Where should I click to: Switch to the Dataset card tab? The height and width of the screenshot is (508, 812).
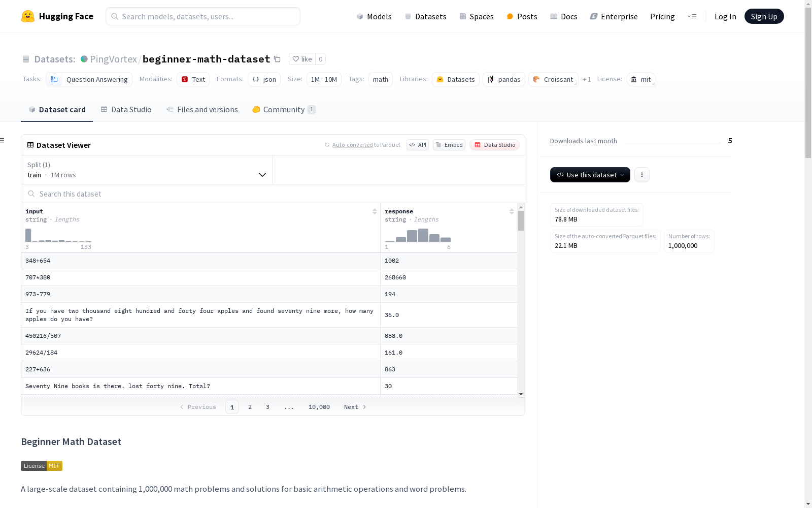[57, 110]
